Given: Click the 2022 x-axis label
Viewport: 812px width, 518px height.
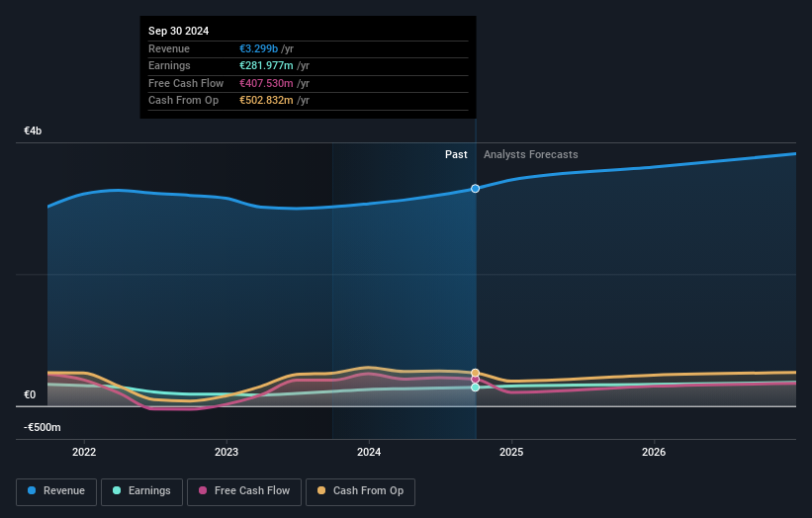Looking at the screenshot, I should [84, 452].
